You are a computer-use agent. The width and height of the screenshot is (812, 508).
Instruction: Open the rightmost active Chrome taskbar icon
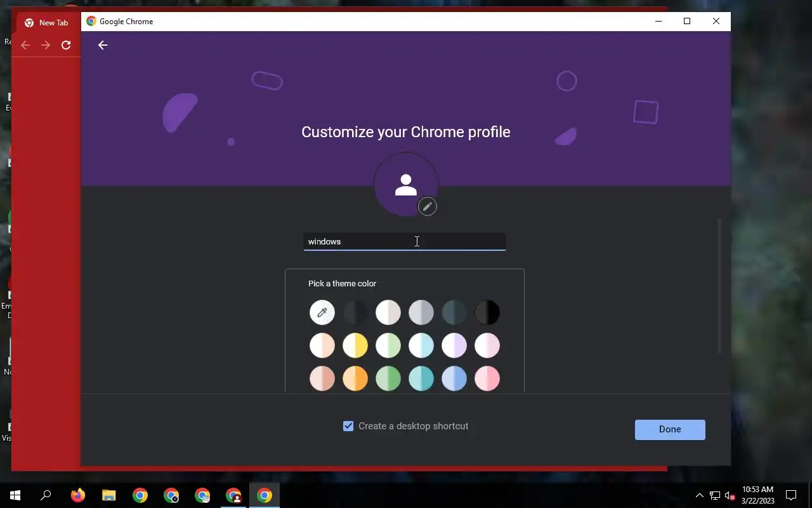[265, 495]
